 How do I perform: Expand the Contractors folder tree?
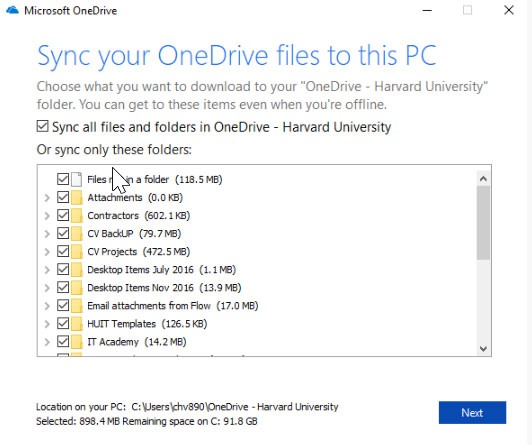tap(47, 216)
